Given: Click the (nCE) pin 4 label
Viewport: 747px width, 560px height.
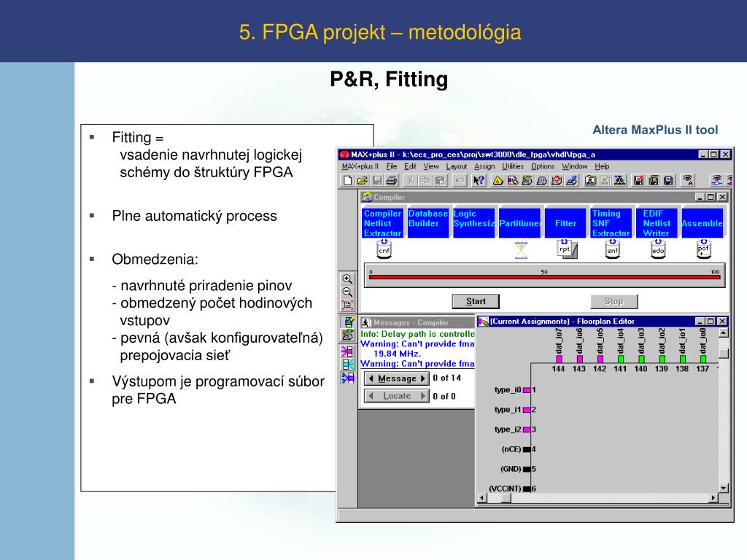Looking at the screenshot, I should [511, 449].
